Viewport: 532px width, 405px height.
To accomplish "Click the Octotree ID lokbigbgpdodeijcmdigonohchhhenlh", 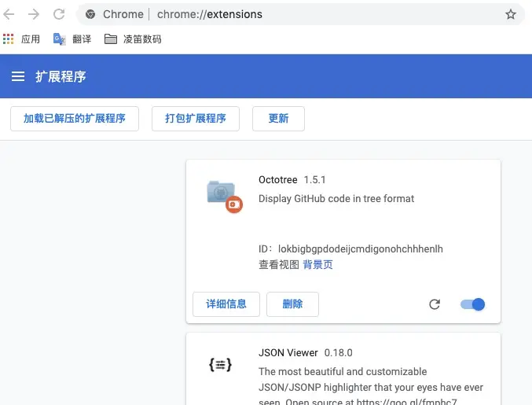I will coord(361,249).
